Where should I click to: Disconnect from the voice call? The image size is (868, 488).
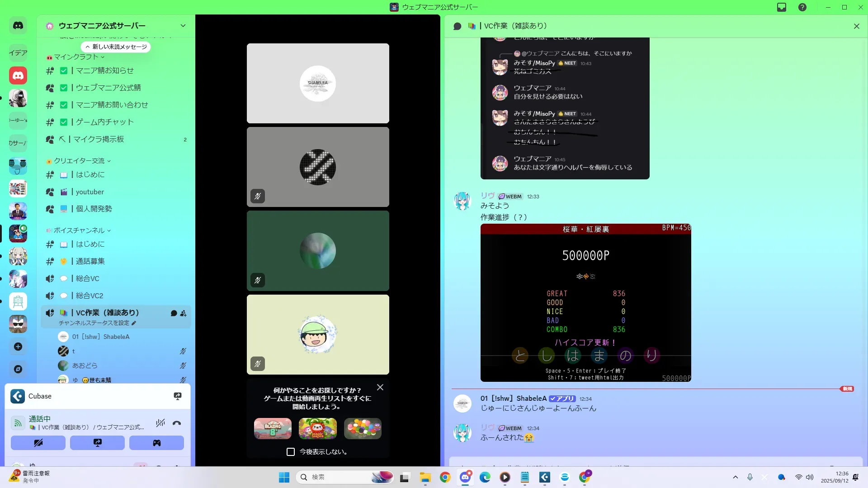pos(177,423)
